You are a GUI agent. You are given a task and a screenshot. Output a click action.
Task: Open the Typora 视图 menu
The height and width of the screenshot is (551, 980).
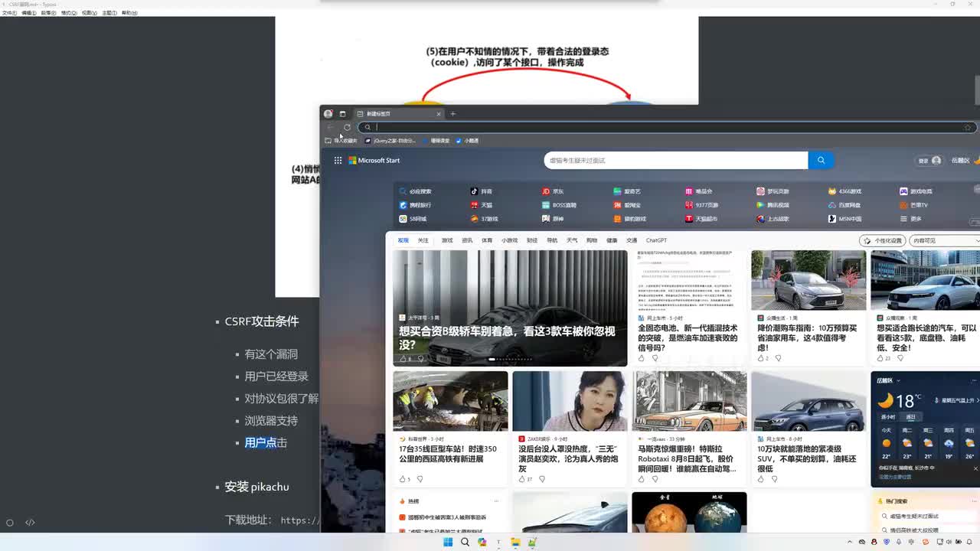pos(89,13)
